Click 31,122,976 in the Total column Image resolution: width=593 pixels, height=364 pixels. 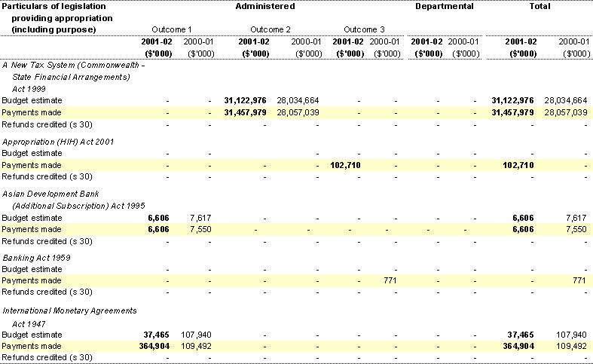(x=512, y=100)
